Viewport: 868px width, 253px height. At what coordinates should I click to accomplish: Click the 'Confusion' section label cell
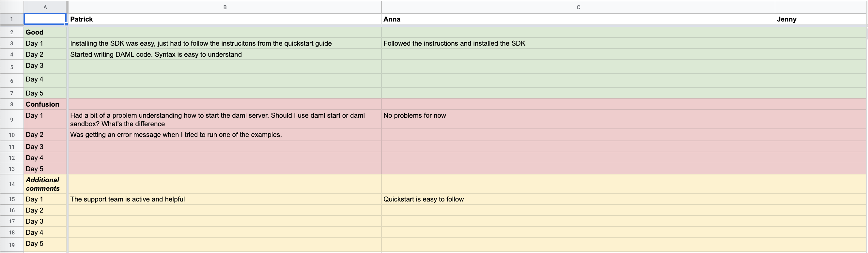coord(45,104)
